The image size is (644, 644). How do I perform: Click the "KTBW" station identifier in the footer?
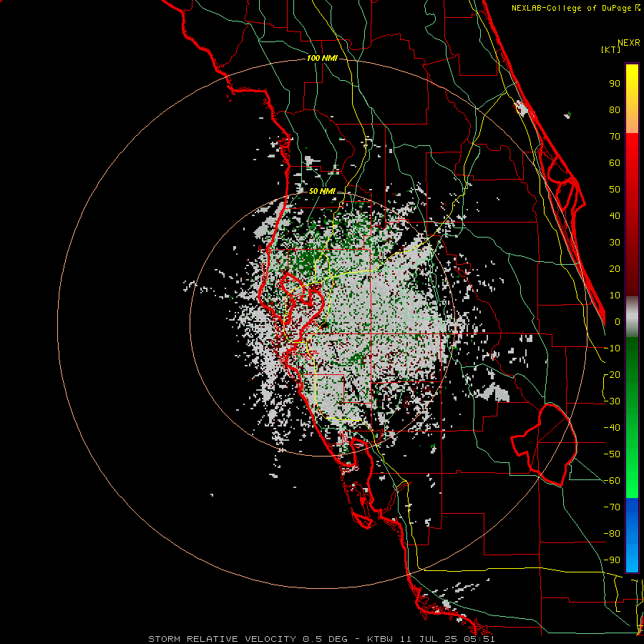tap(381, 639)
